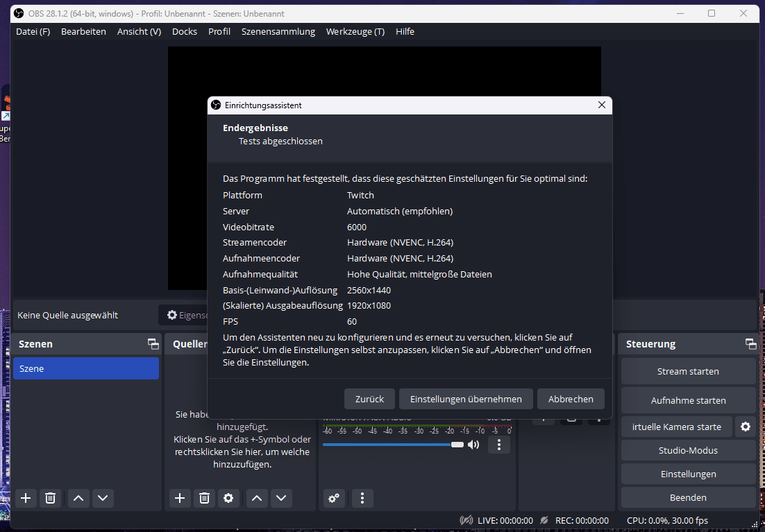
Task: Select the Szene item in the scenes list
Action: tap(86, 368)
